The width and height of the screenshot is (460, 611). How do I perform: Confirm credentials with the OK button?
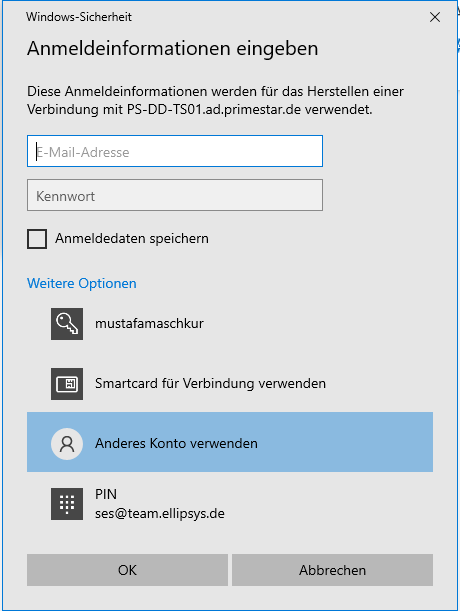127,570
